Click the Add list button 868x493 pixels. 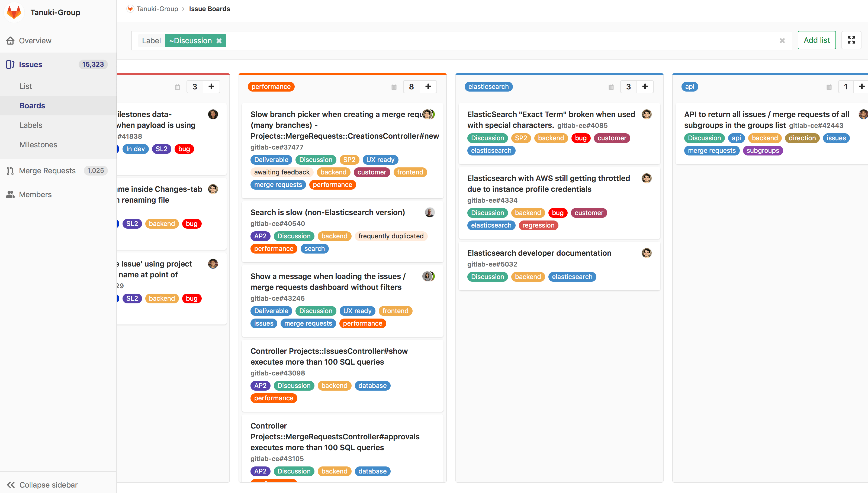click(816, 40)
